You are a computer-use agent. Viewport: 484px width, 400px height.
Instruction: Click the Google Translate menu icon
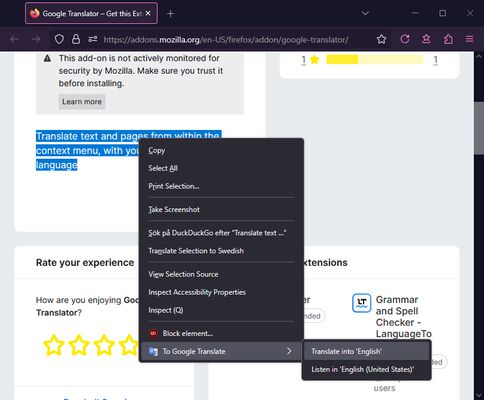point(153,351)
